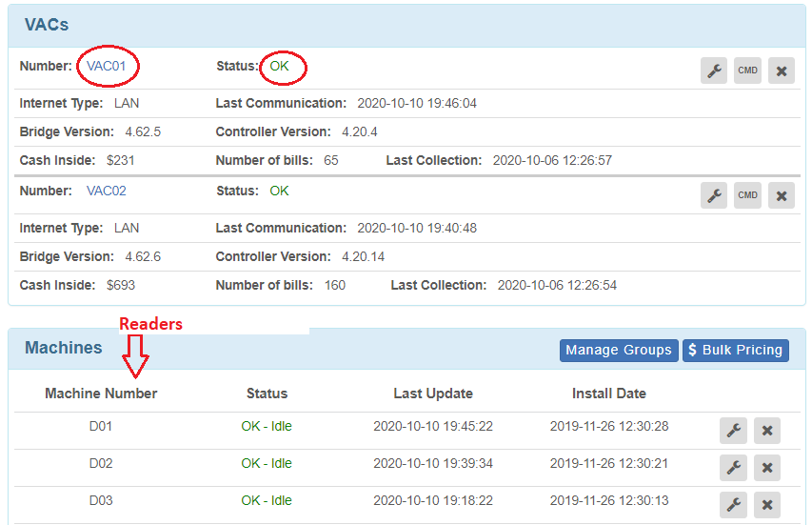Image resolution: width=812 pixels, height=525 pixels.
Task: Click VAC01 status OK value
Action: pyautogui.click(x=279, y=67)
